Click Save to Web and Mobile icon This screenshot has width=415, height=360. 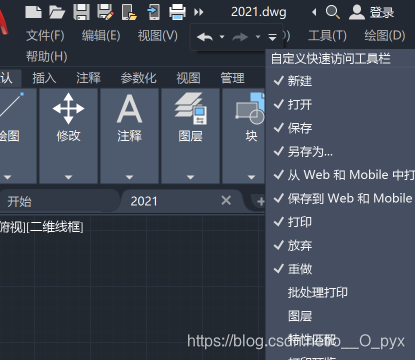click(153, 12)
